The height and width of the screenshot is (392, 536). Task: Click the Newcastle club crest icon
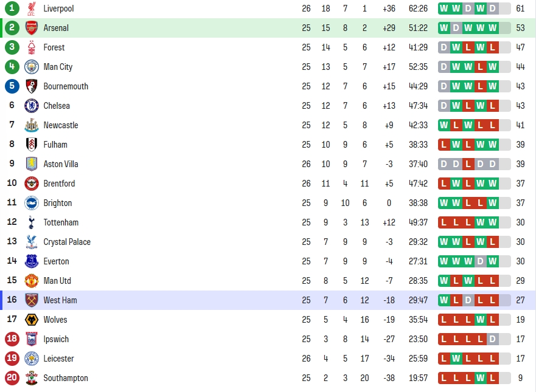(32, 125)
